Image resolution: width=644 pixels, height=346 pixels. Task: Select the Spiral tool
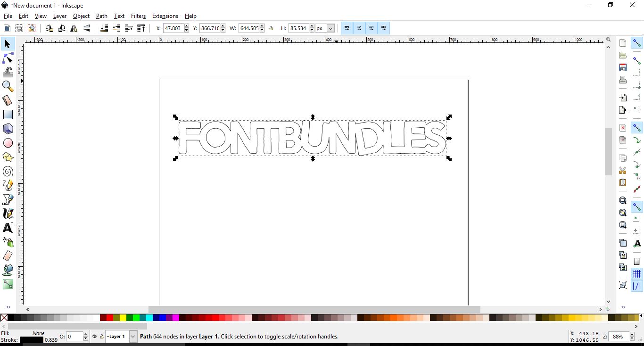click(8, 171)
